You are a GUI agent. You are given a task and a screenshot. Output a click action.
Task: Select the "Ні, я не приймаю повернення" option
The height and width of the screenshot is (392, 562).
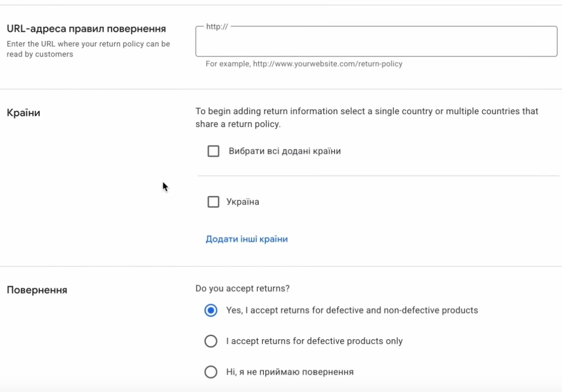tap(211, 372)
